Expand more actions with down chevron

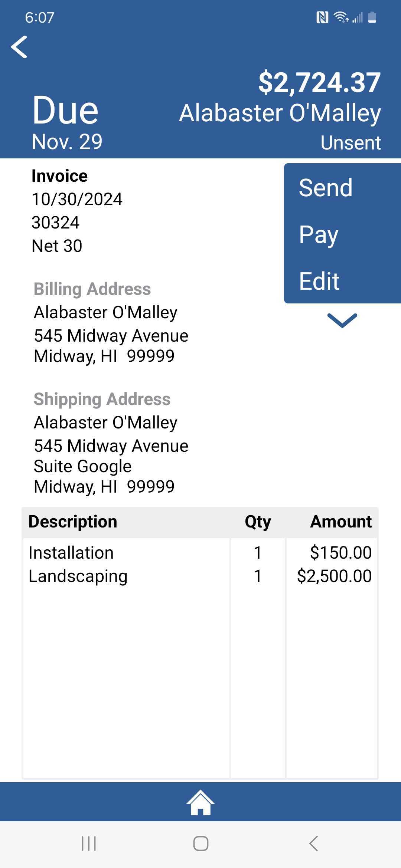point(342,320)
